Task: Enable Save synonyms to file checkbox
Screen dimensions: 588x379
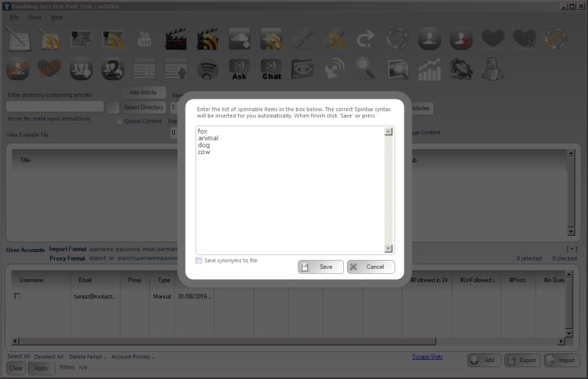Action: (198, 261)
